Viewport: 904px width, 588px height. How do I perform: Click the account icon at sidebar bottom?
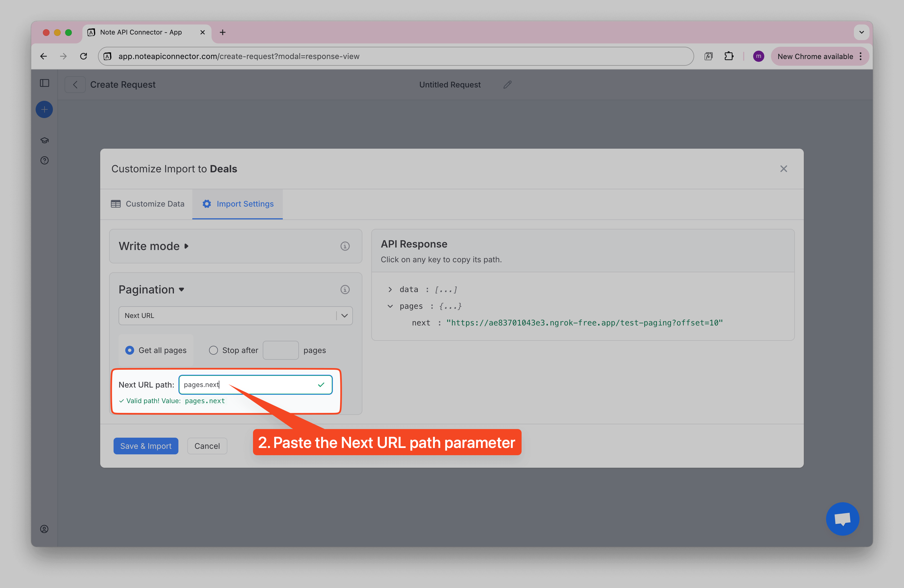tap(44, 529)
